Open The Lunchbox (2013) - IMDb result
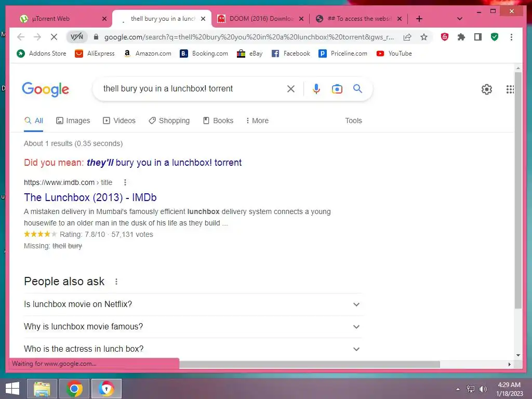Screen dimensions: 532x399 tap(90, 197)
